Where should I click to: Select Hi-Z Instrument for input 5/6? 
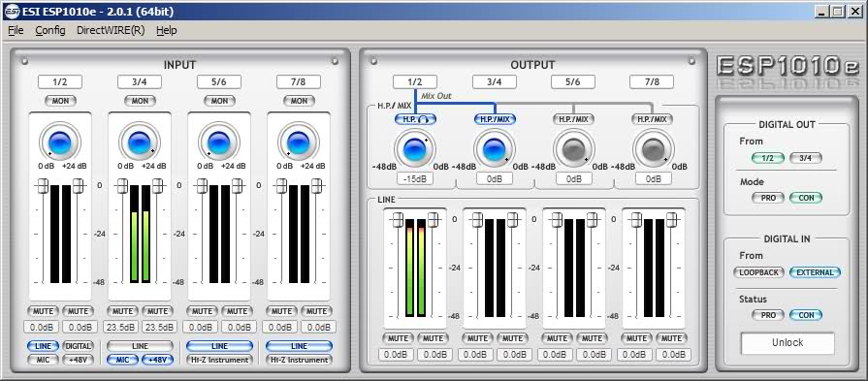click(x=220, y=360)
